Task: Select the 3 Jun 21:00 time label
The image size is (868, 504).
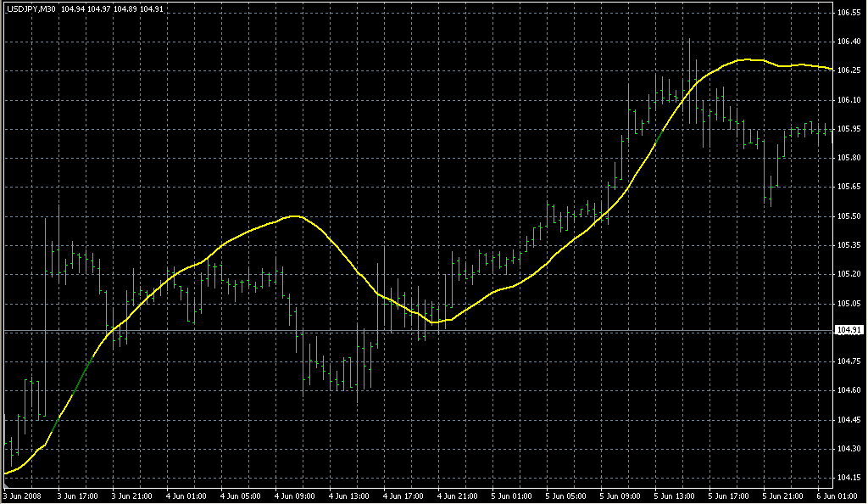Action: point(133,496)
